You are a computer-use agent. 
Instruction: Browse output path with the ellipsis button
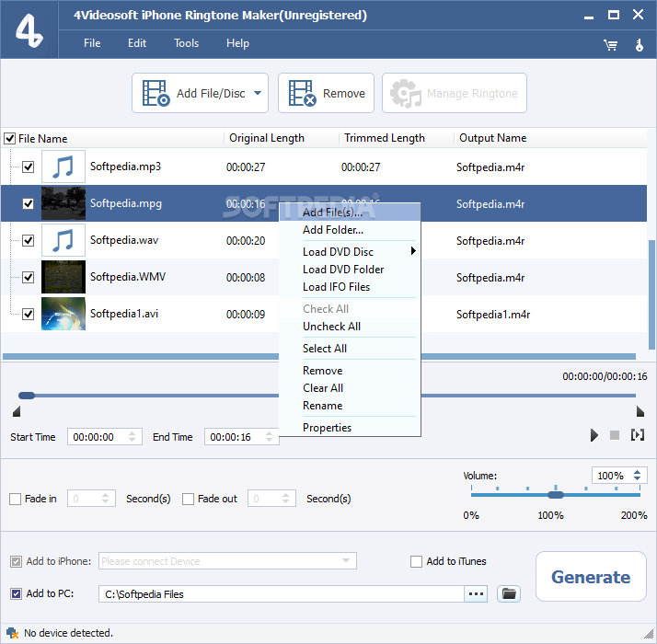[476, 593]
